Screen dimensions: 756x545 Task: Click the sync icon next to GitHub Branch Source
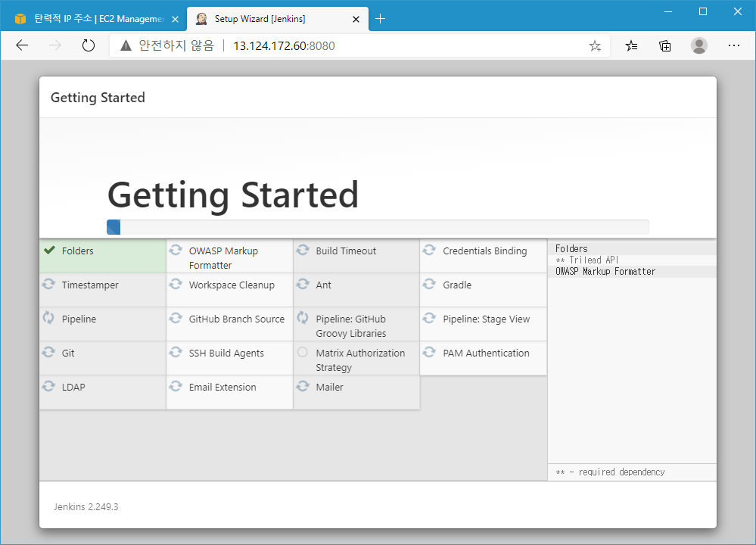(176, 319)
